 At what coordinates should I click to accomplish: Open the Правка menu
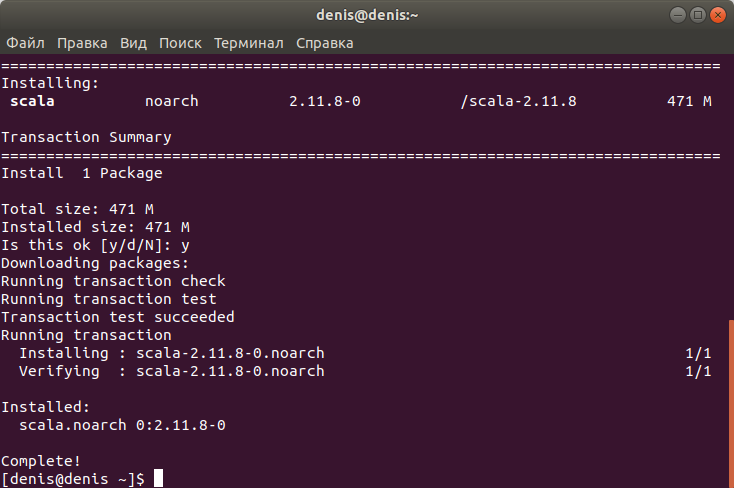(82, 43)
